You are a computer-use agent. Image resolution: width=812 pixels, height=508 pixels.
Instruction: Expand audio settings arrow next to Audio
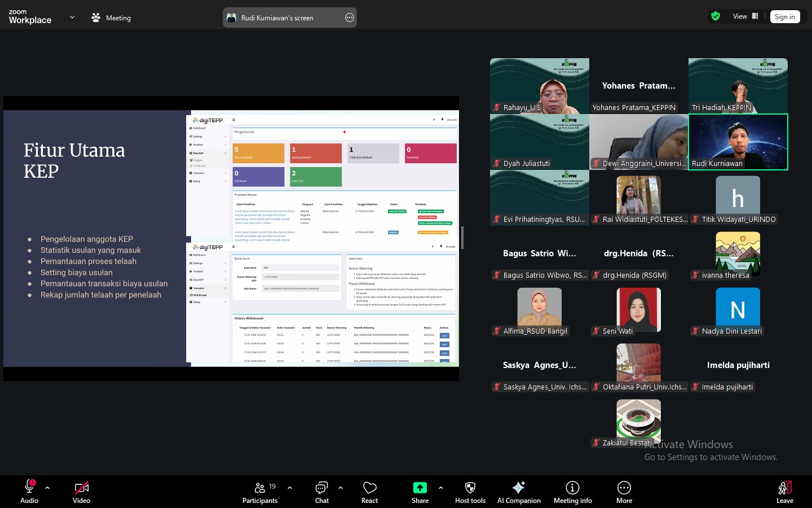47,488
